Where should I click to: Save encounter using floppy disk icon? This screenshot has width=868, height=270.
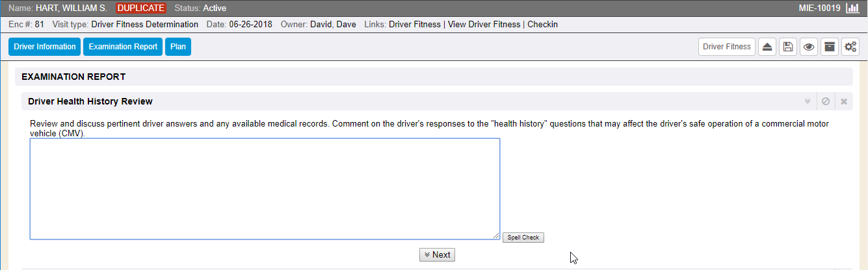click(x=788, y=47)
